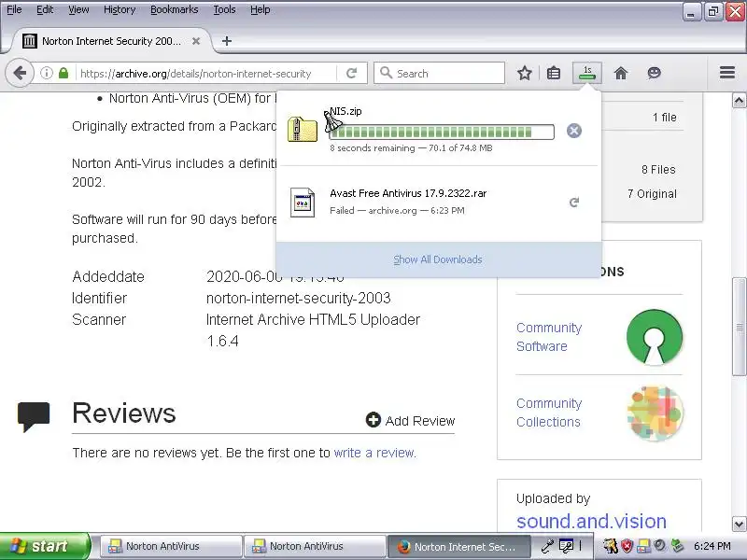Image resolution: width=747 pixels, height=560 pixels.
Task: Click the scrollbar up arrow
Action: point(739,101)
